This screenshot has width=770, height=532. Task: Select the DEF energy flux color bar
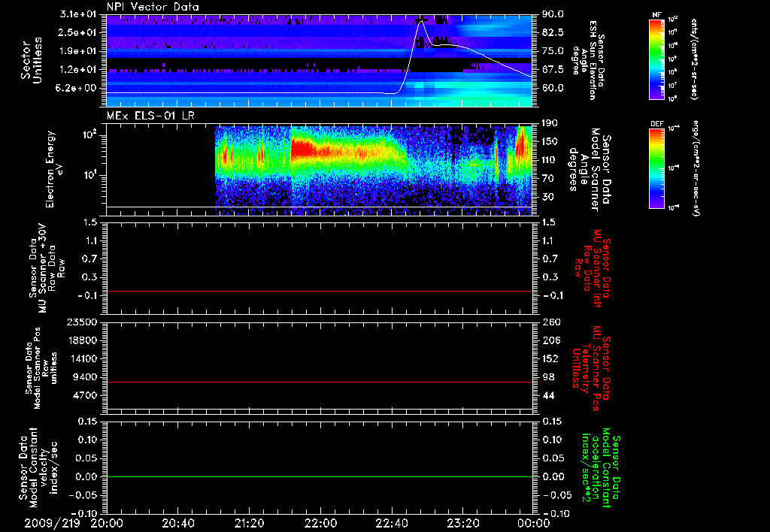point(657,168)
